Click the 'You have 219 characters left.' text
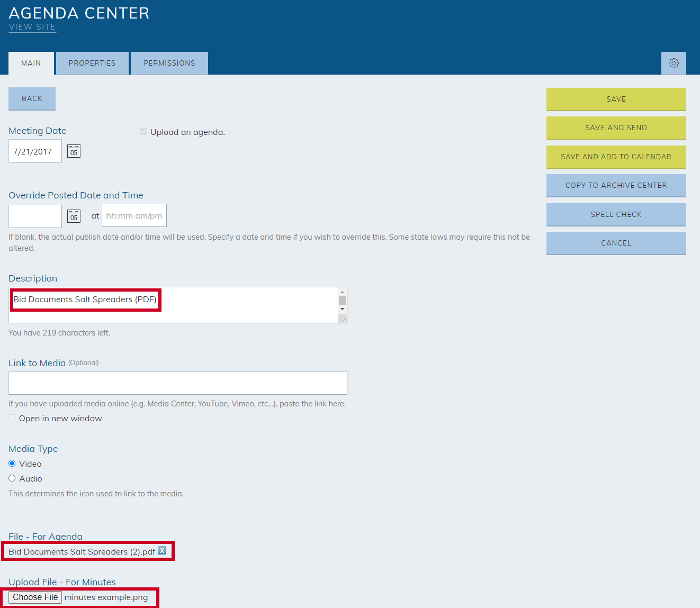700x608 pixels. [59, 333]
